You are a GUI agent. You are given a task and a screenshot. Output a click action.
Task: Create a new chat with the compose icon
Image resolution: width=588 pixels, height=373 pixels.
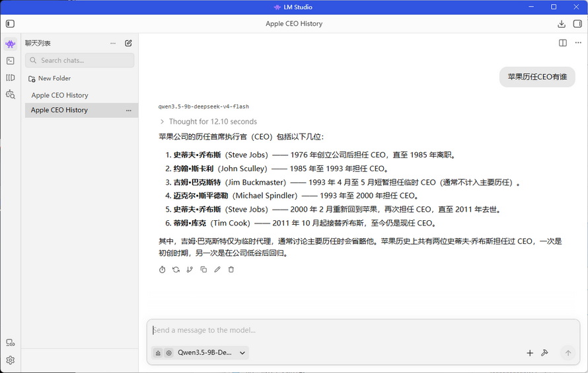128,43
